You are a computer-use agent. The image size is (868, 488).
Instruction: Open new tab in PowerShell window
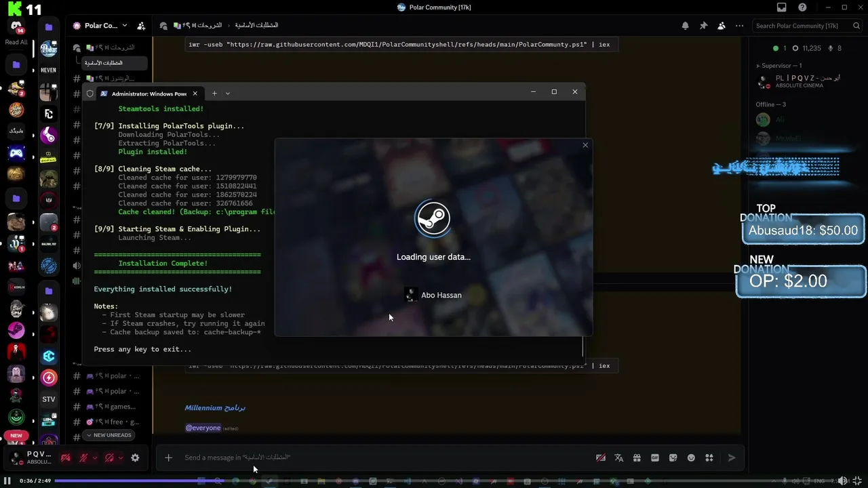click(214, 94)
